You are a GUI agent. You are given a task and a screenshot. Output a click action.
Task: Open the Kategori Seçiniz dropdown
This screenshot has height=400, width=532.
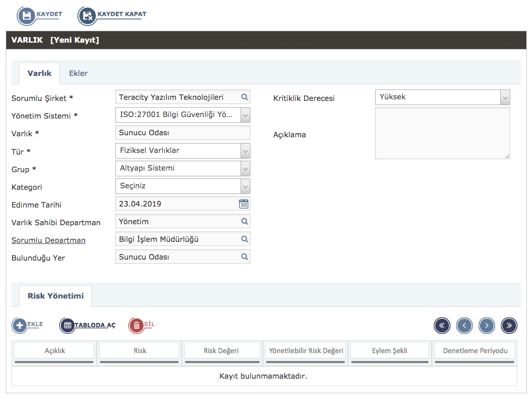tap(245, 186)
